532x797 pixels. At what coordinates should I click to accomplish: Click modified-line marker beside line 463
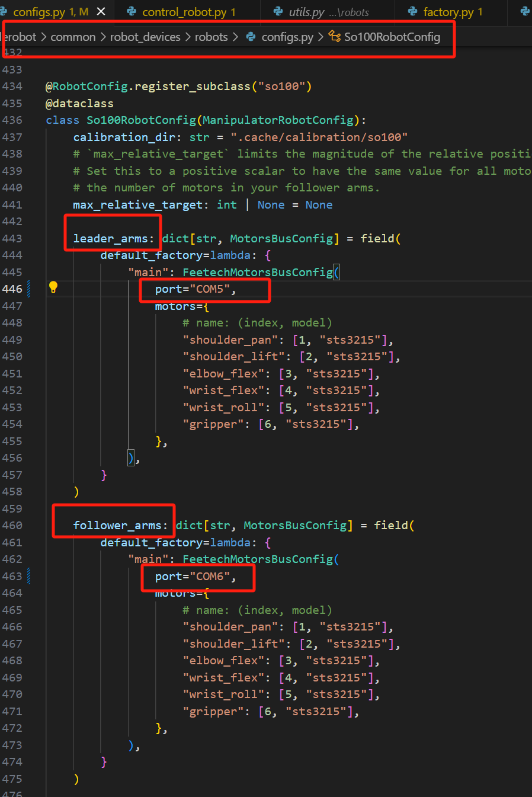pos(29,576)
